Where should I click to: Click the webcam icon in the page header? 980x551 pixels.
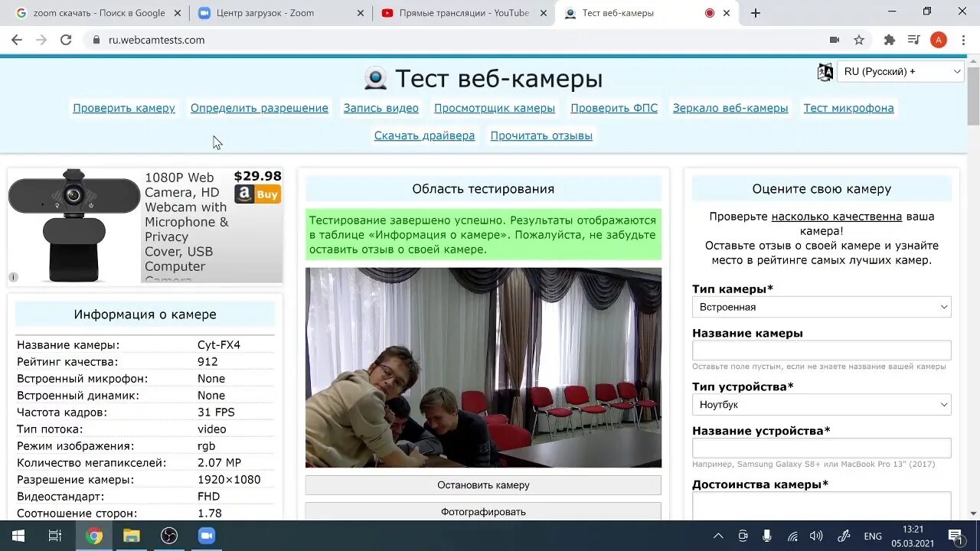(377, 77)
